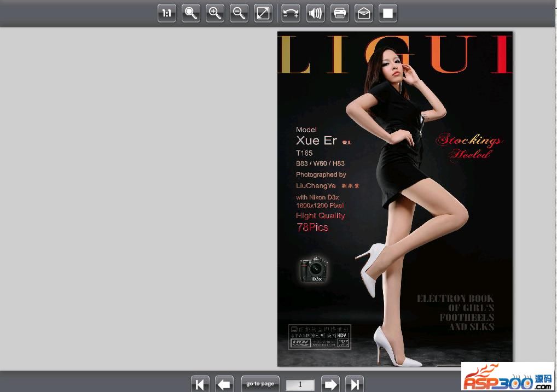This screenshot has height=392, width=557.
Task: Click the LIGUI title on cover
Action: [394, 54]
